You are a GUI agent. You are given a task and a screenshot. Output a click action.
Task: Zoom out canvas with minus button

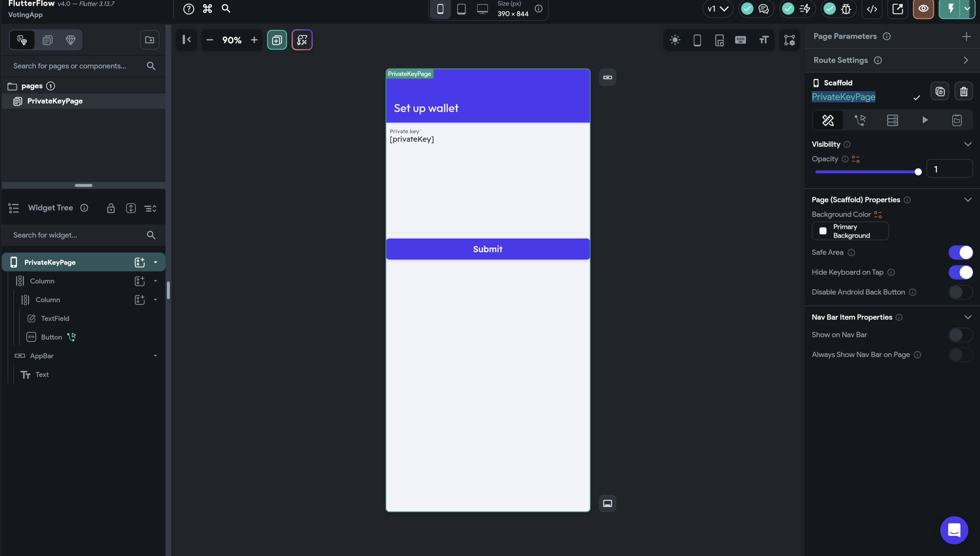[x=210, y=40]
